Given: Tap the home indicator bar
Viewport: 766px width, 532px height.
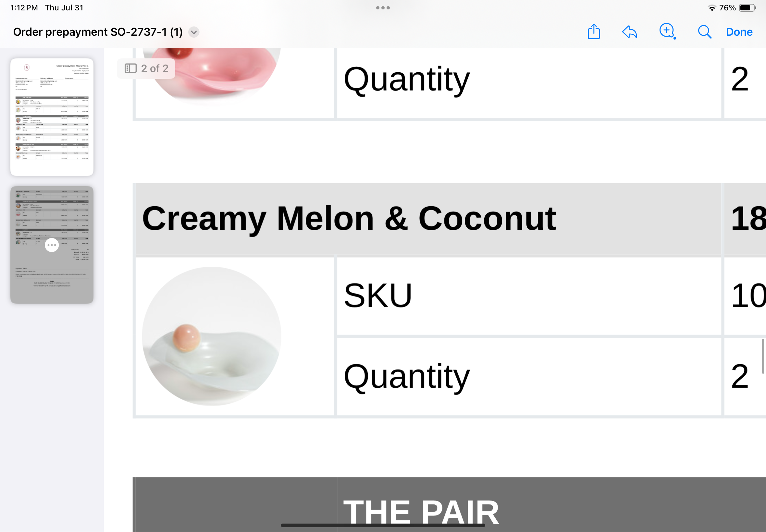Looking at the screenshot, I should [x=383, y=525].
